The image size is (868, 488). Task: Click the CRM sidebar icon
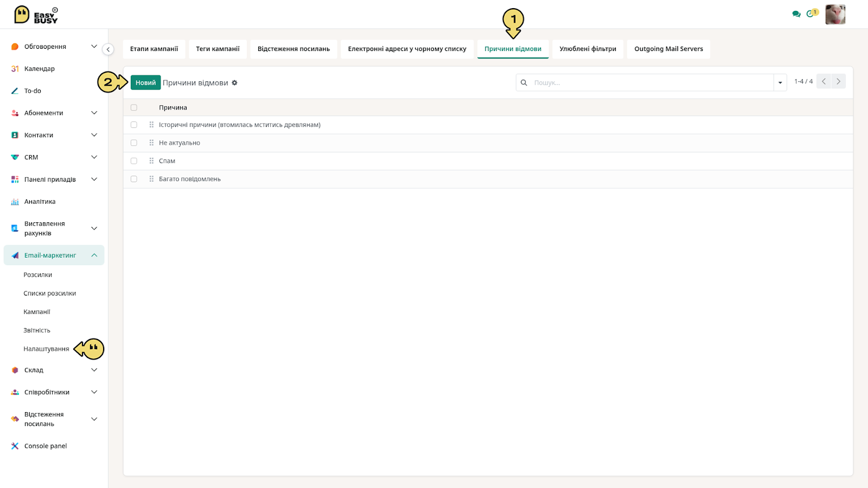(15, 157)
